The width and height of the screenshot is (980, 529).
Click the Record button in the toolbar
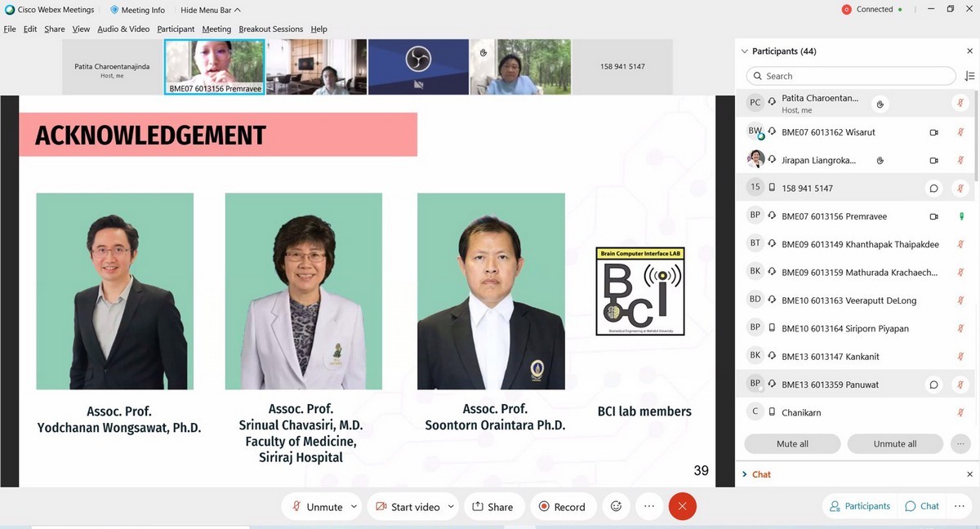(x=562, y=507)
